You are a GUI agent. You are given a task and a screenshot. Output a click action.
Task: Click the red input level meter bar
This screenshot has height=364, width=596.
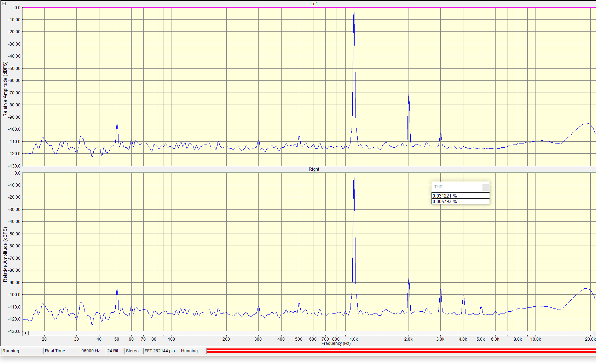point(401,351)
